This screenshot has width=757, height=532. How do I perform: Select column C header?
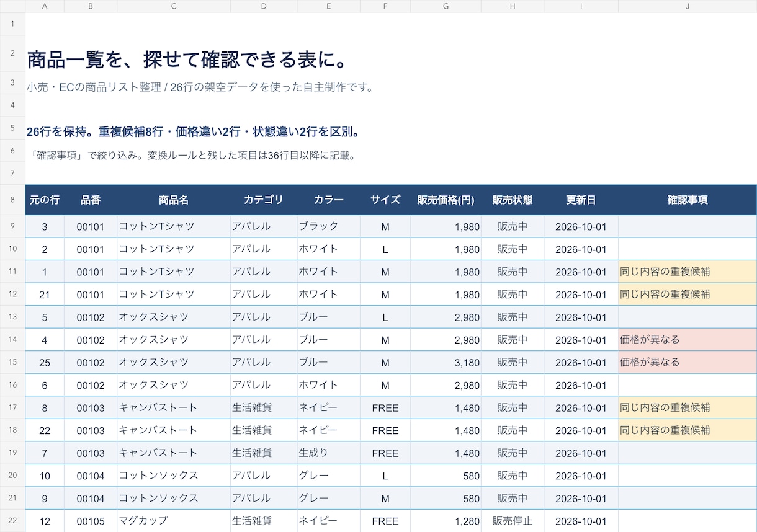click(174, 6)
